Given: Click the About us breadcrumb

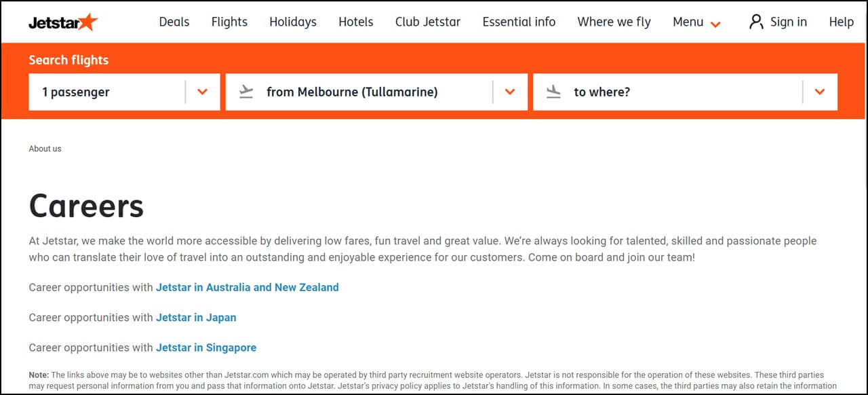Looking at the screenshot, I should 45,149.
